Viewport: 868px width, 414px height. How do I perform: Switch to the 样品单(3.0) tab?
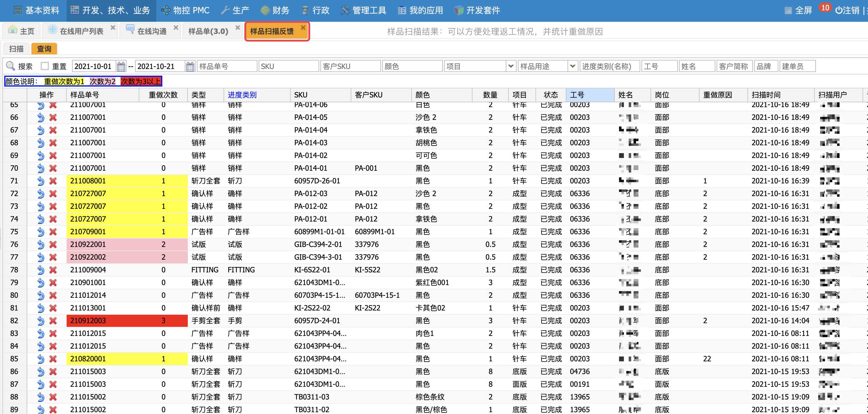(x=208, y=31)
